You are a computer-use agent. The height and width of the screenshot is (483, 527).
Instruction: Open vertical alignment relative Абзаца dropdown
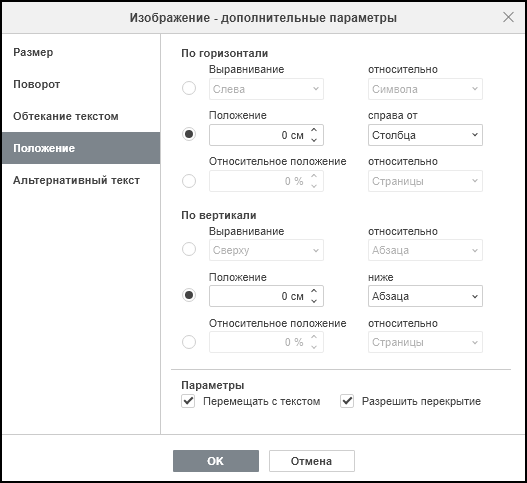pos(425,250)
